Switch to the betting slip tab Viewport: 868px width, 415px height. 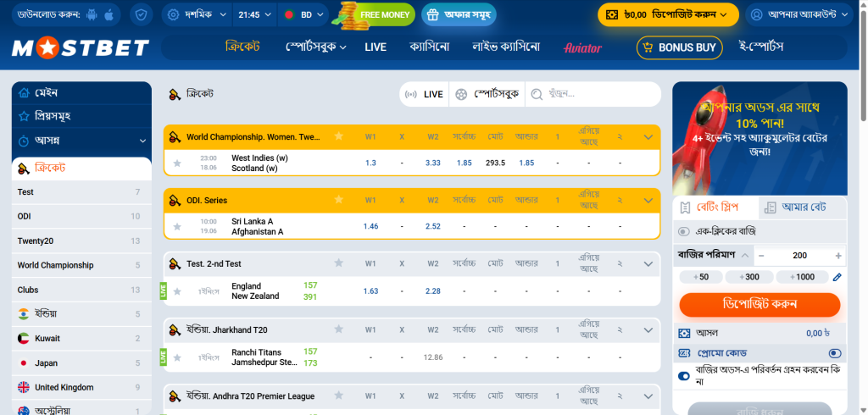click(x=715, y=207)
